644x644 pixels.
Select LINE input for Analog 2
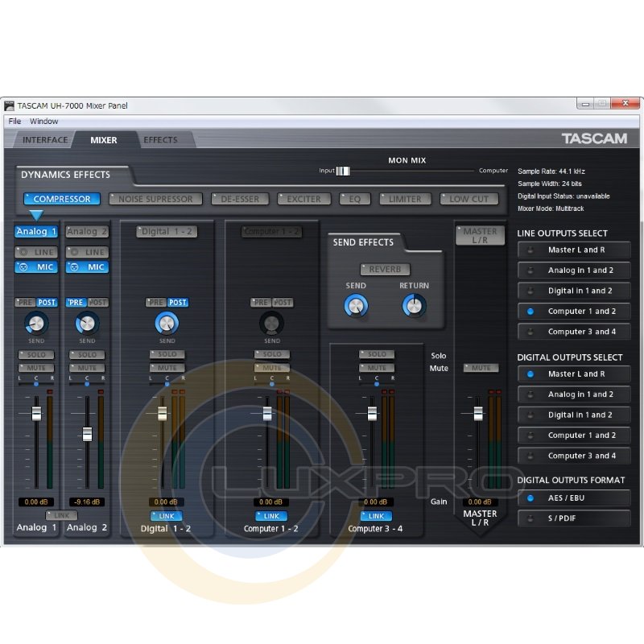point(87,252)
